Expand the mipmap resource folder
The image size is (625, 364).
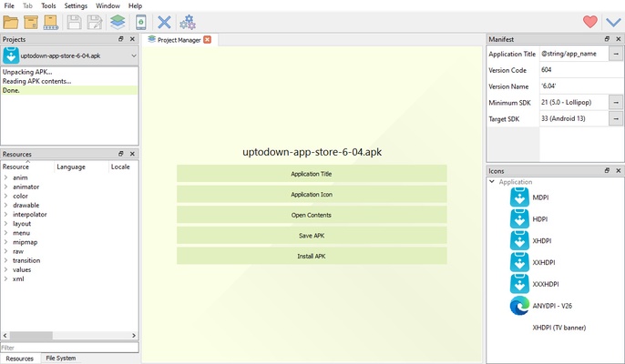(6, 242)
